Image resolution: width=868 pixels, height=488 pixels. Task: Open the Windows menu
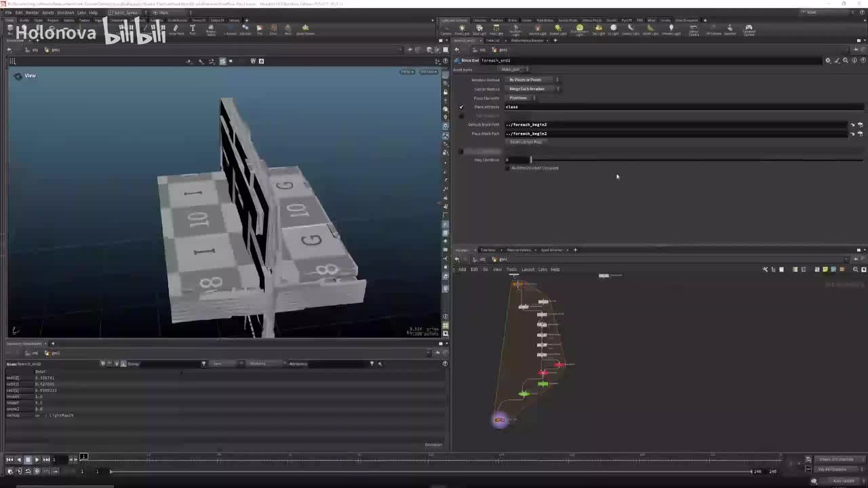66,12
